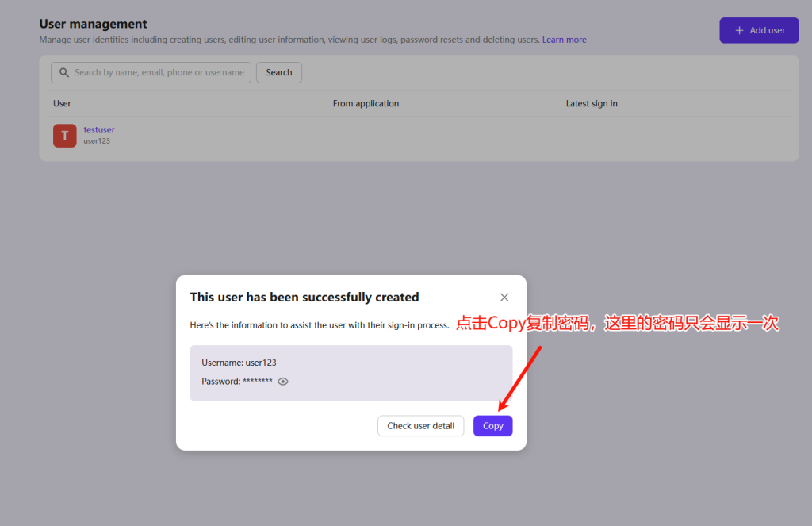The width and height of the screenshot is (812, 526).
Task: Click the user123 username under testuser
Action: coord(97,141)
